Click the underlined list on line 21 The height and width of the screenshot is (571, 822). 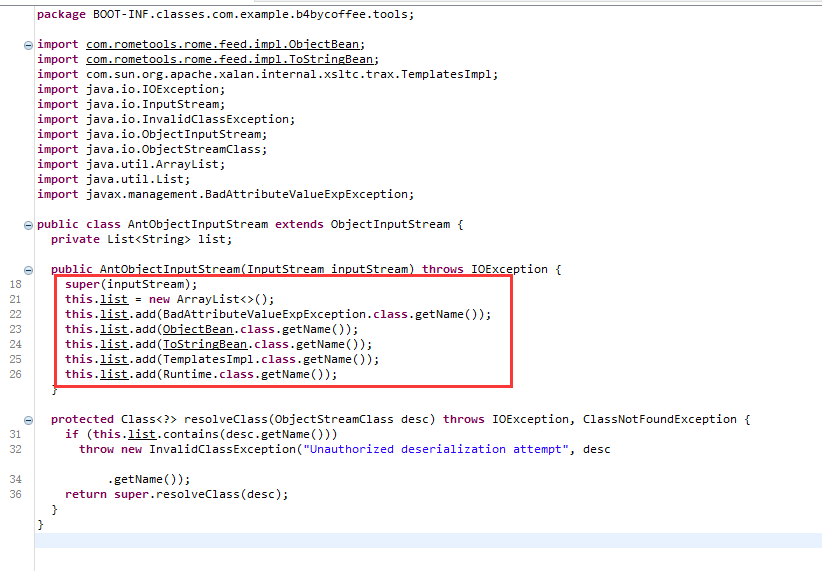tap(114, 299)
